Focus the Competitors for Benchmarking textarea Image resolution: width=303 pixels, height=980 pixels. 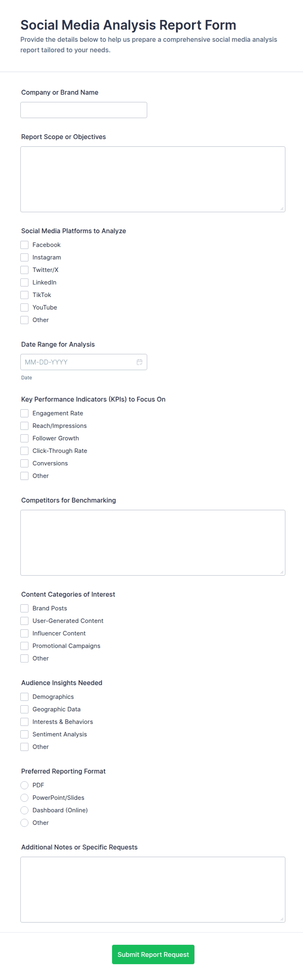153,543
